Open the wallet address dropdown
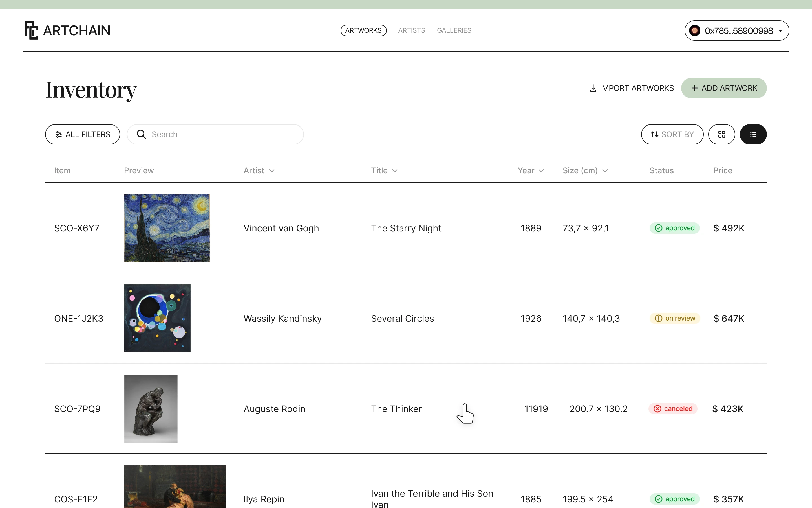Viewport: 812px width, 508px height. click(737, 30)
